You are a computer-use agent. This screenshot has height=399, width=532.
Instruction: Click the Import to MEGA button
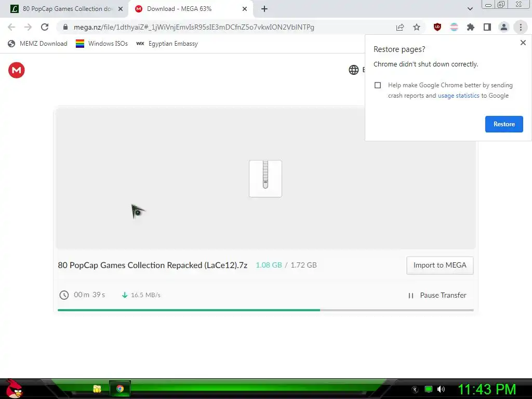point(440,265)
